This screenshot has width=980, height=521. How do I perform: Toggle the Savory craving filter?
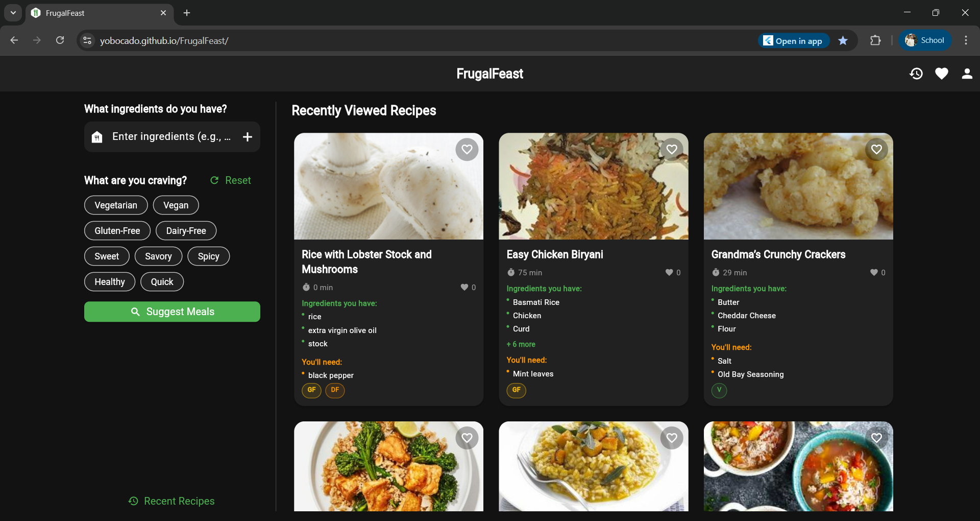(158, 256)
